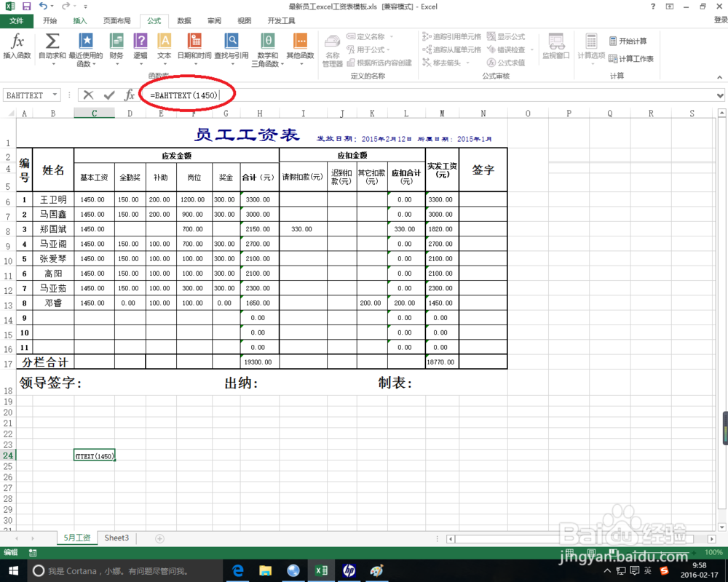Open File Explorer from the taskbar

(x=265, y=570)
